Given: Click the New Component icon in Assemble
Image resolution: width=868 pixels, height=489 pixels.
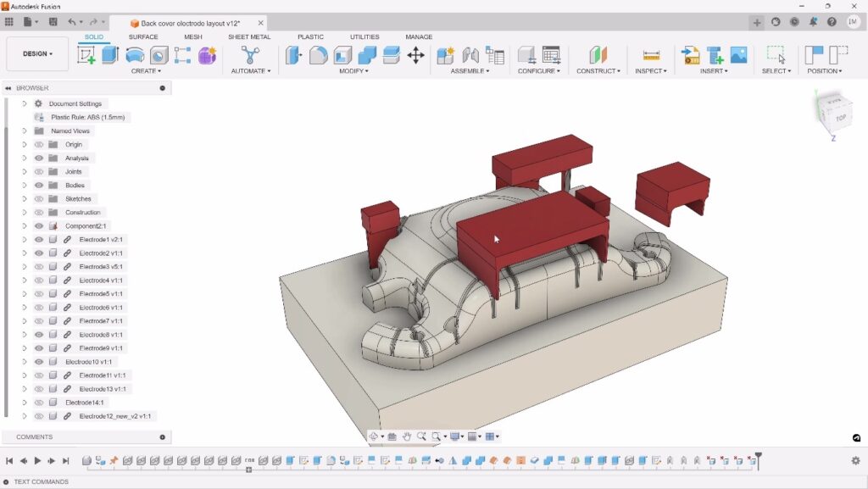Looking at the screenshot, I should tap(445, 55).
